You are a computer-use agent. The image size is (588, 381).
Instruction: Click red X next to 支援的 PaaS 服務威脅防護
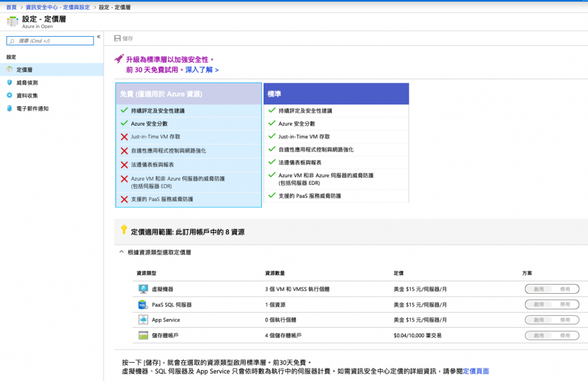pyautogui.click(x=125, y=199)
